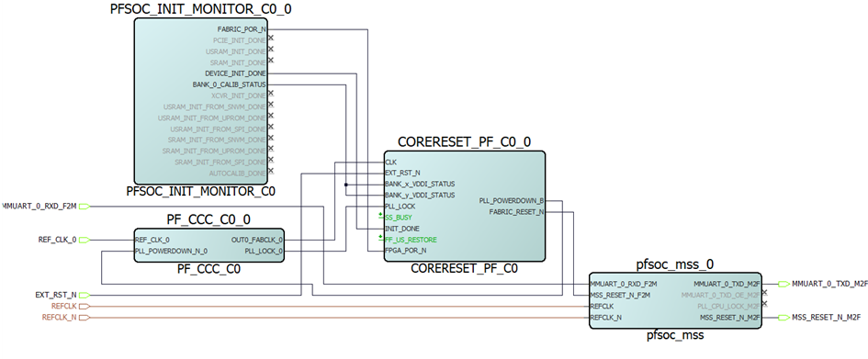The height and width of the screenshot is (359, 868).
Task: Click the REFCLK port icon
Action: point(85,306)
